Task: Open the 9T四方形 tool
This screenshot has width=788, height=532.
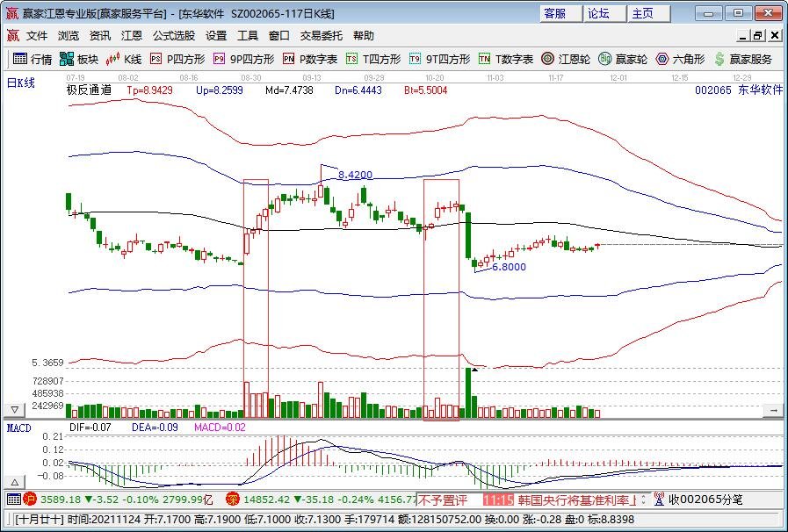Action: (440, 60)
